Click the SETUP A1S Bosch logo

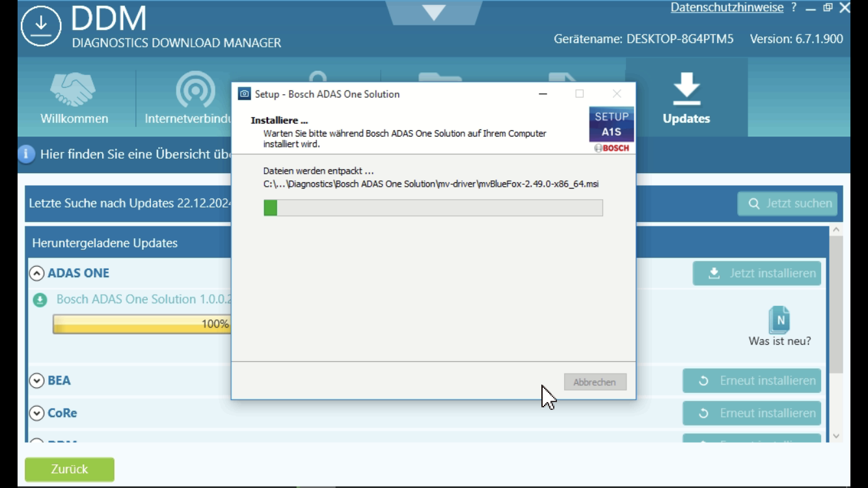click(x=612, y=129)
